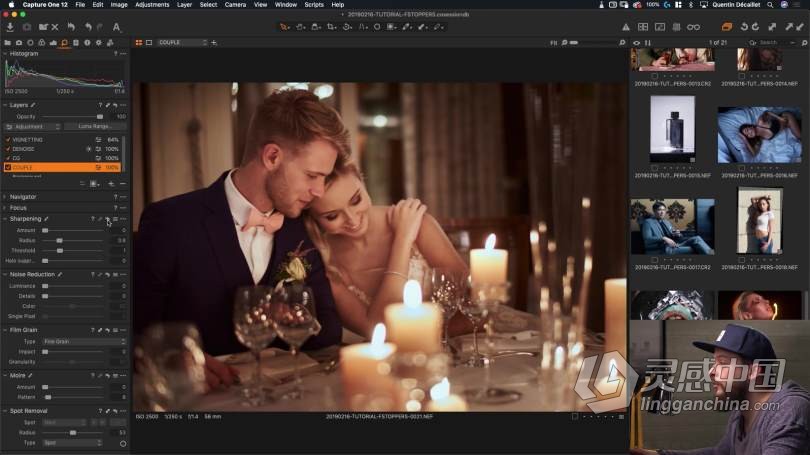This screenshot has height=455, width=810.
Task: Open the Capture One 12 application menu
Action: (x=45, y=5)
